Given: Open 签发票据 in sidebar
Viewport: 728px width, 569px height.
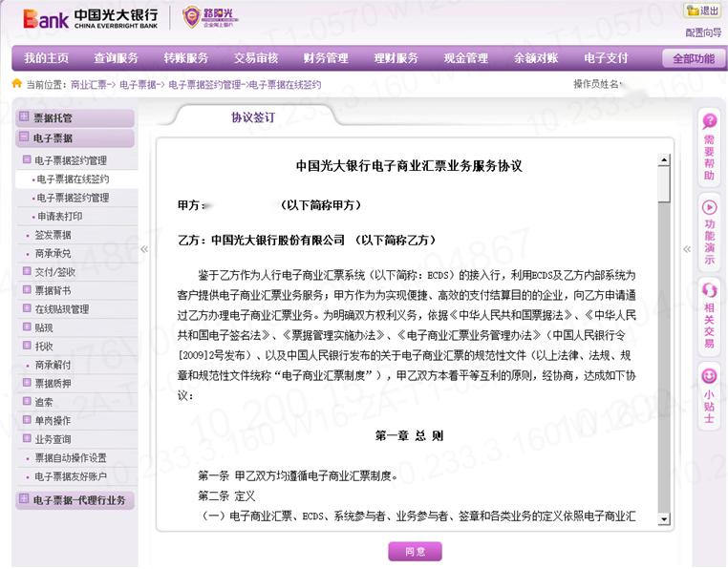Looking at the screenshot, I should click(53, 235).
